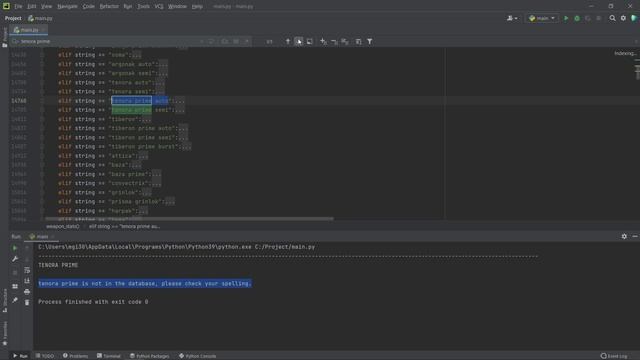Screen dimensions: 640x360
Task: Click main.py in the navigation bar
Action: [40, 18]
